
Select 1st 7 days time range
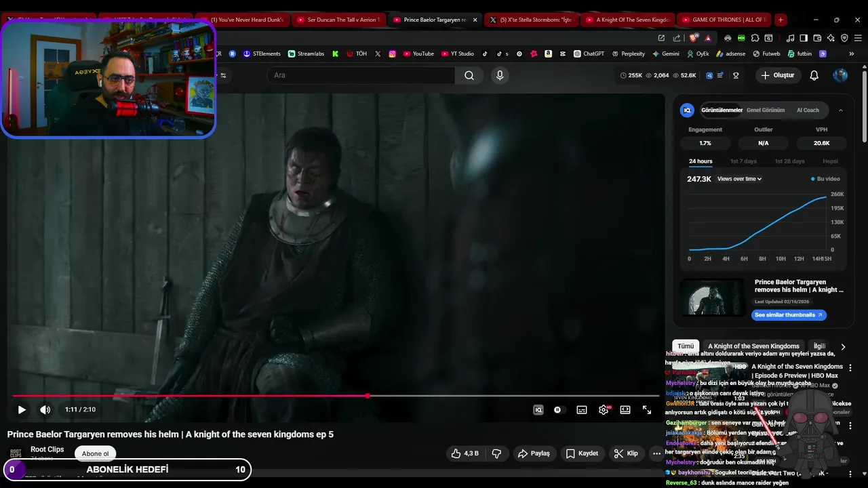pos(743,161)
